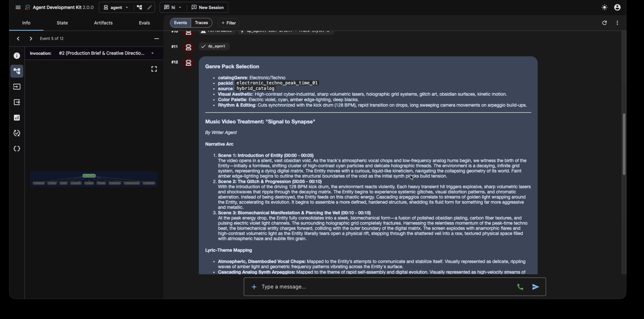Expand graph with fullscreen icon
This screenshot has width=644, height=319.
coord(154,69)
